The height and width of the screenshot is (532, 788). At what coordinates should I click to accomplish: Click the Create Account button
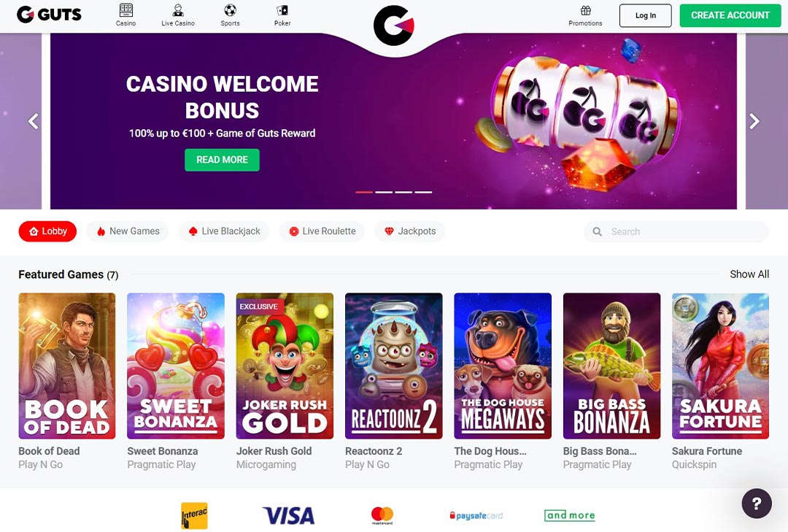pos(730,15)
